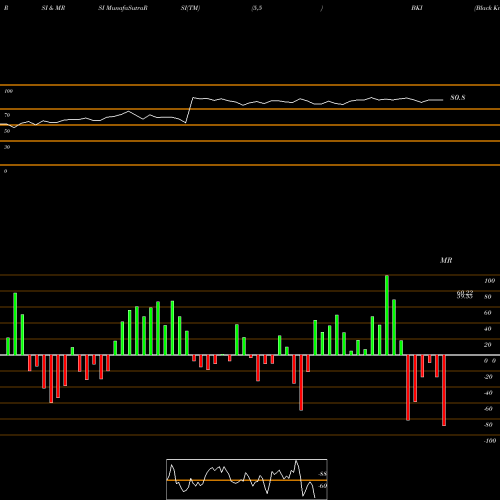Click the overlapping 69.22 value label in MR panel

tap(465, 294)
